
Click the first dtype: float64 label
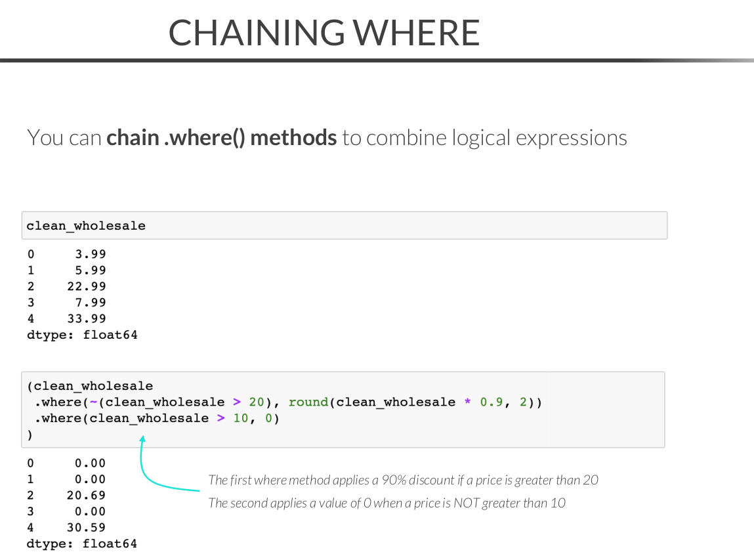[81, 335]
